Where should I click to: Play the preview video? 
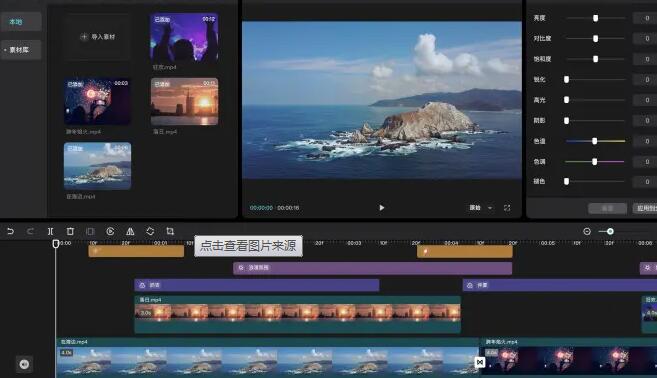point(381,208)
